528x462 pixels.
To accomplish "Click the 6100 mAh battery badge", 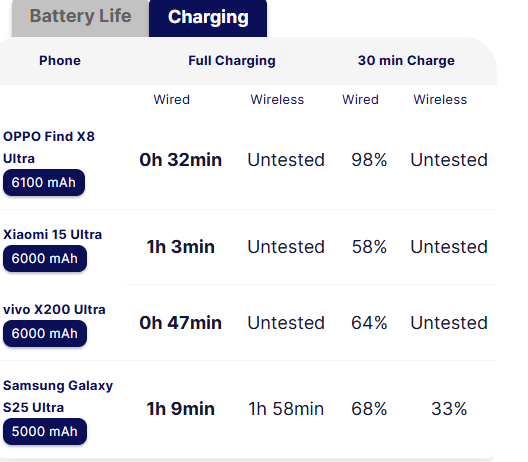I will tap(44, 183).
